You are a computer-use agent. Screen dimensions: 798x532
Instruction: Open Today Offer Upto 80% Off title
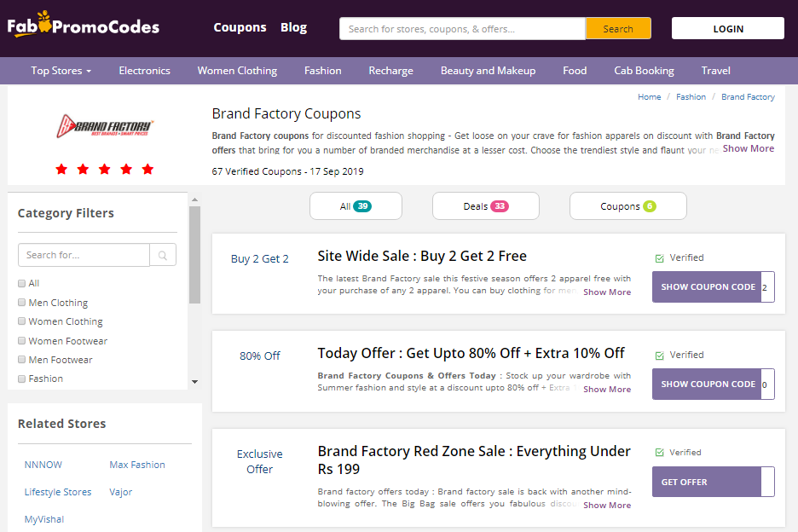(471, 353)
